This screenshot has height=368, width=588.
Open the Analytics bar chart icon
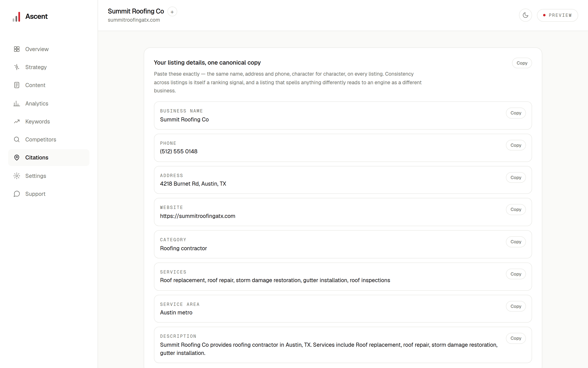point(17,103)
